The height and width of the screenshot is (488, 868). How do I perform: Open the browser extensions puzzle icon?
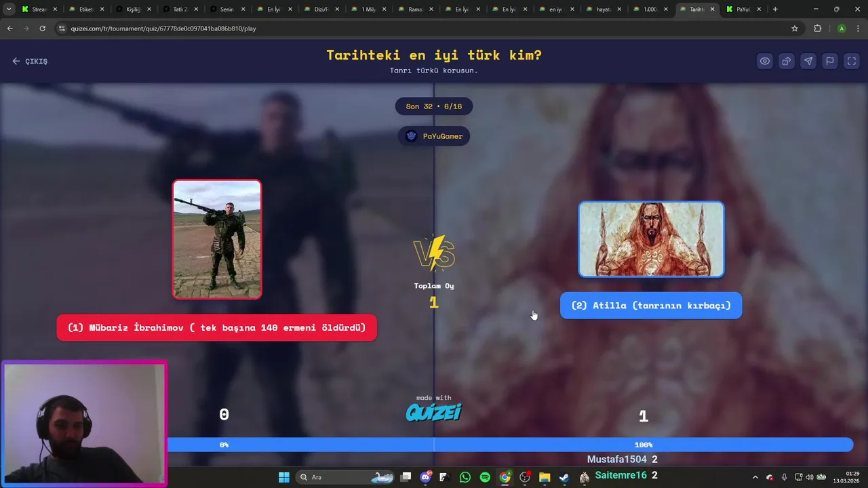817,28
